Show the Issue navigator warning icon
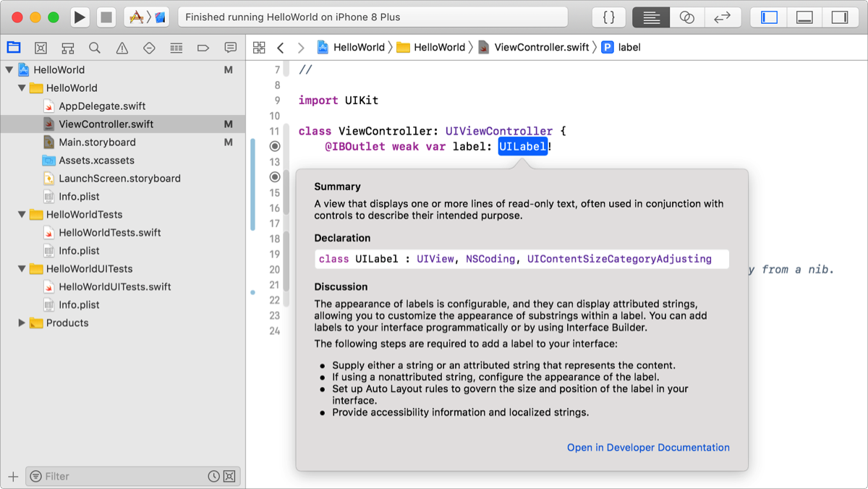This screenshot has width=868, height=489. (122, 48)
